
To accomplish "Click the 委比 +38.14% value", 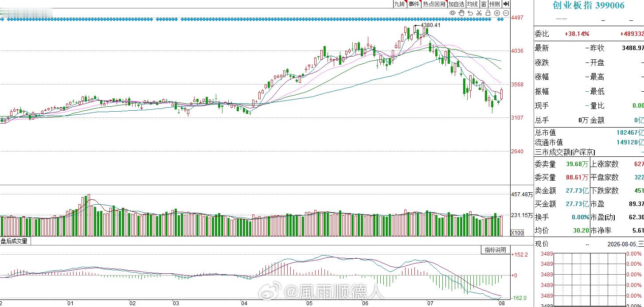I will pos(577,34).
